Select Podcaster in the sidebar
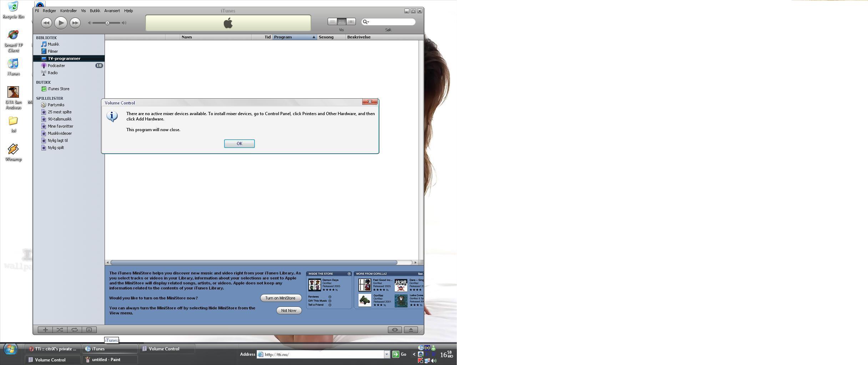This screenshot has height=365, width=868. (x=69, y=66)
